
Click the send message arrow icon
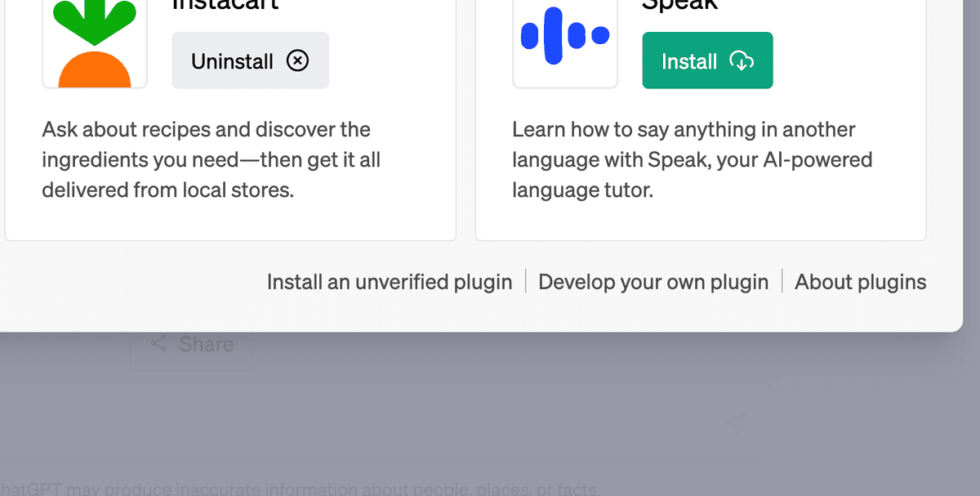point(736,422)
